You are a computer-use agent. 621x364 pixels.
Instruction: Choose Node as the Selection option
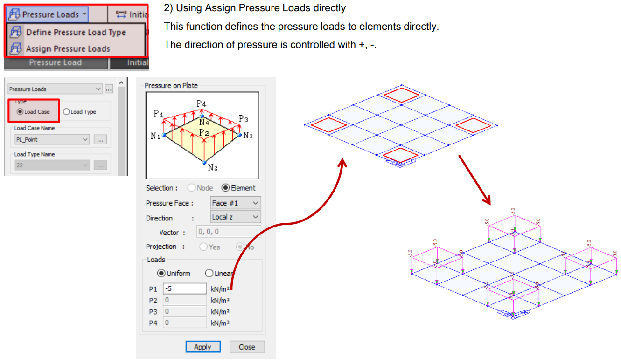point(192,188)
